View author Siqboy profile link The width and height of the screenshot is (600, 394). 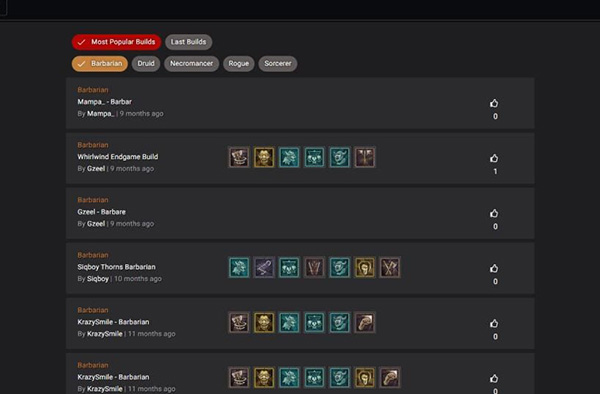pos(98,279)
